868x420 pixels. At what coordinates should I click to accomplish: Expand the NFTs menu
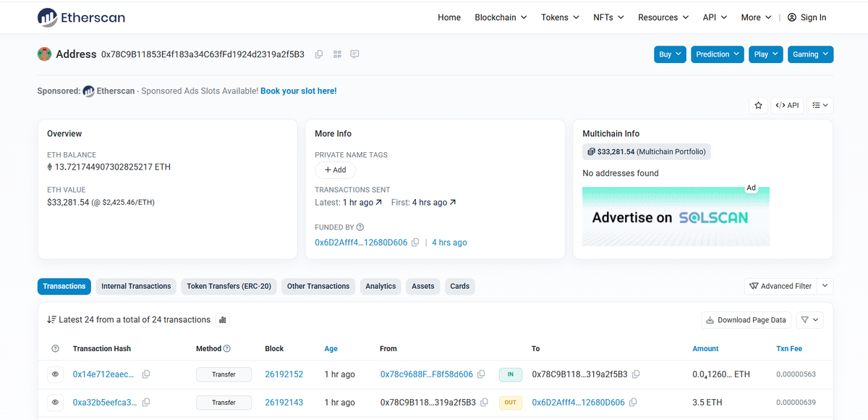[x=608, y=17]
